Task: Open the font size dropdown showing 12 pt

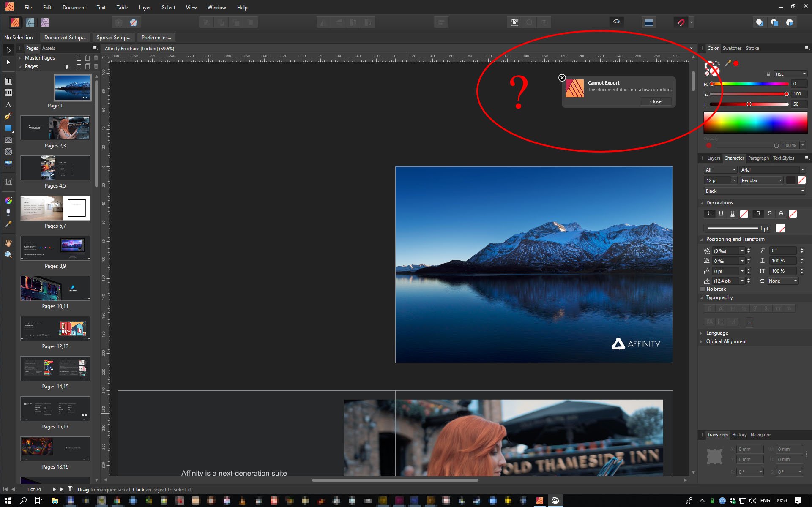Action: 734,180
